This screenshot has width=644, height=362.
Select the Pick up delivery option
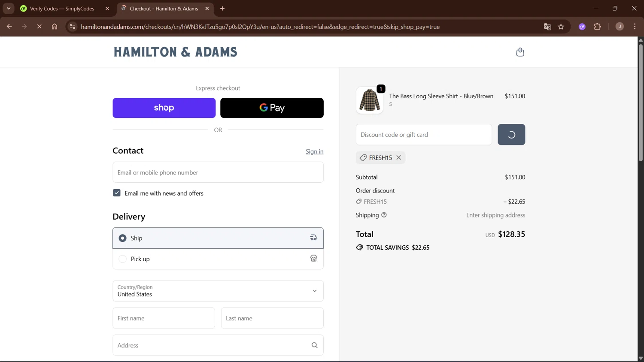tap(218, 259)
